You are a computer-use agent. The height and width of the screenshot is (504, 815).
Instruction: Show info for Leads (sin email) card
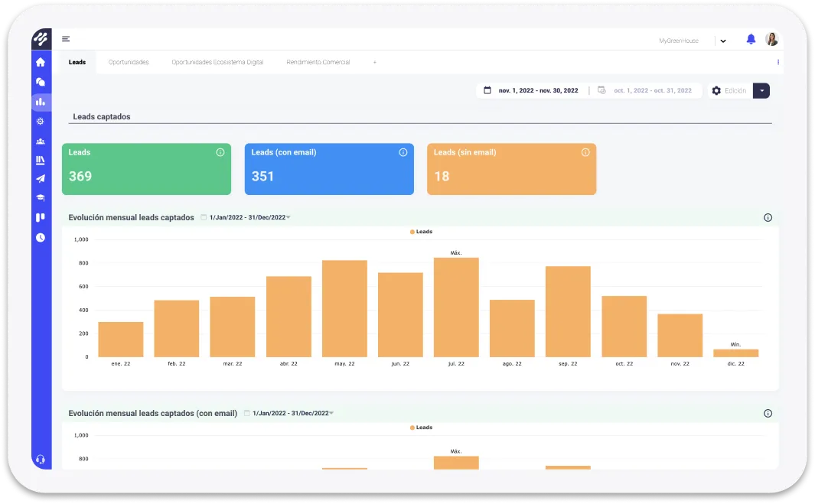[585, 152]
